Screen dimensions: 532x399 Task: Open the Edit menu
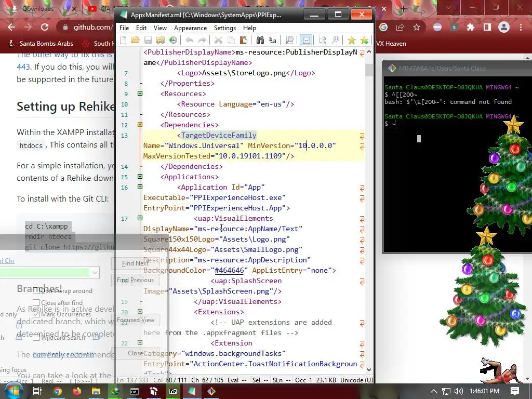[x=141, y=28]
